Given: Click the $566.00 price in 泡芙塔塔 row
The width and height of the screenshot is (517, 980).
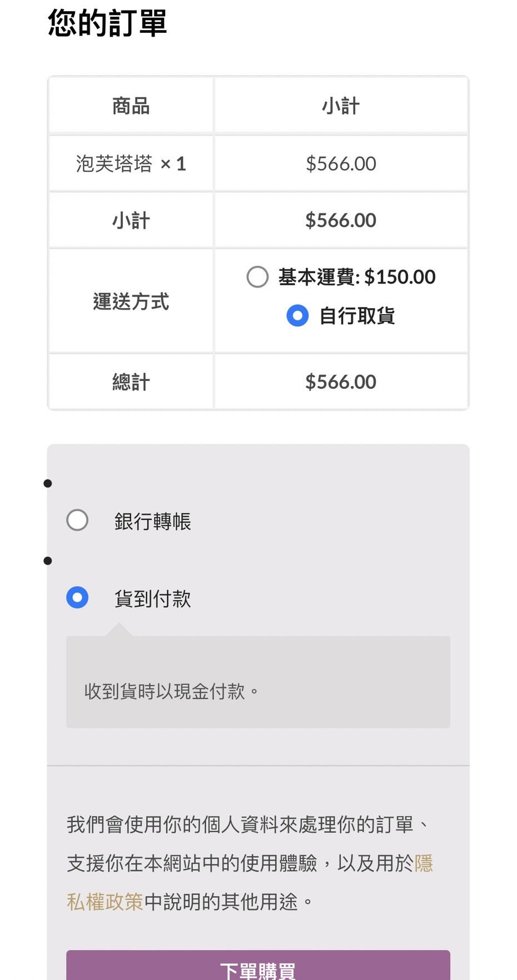Looking at the screenshot, I should tap(341, 164).
